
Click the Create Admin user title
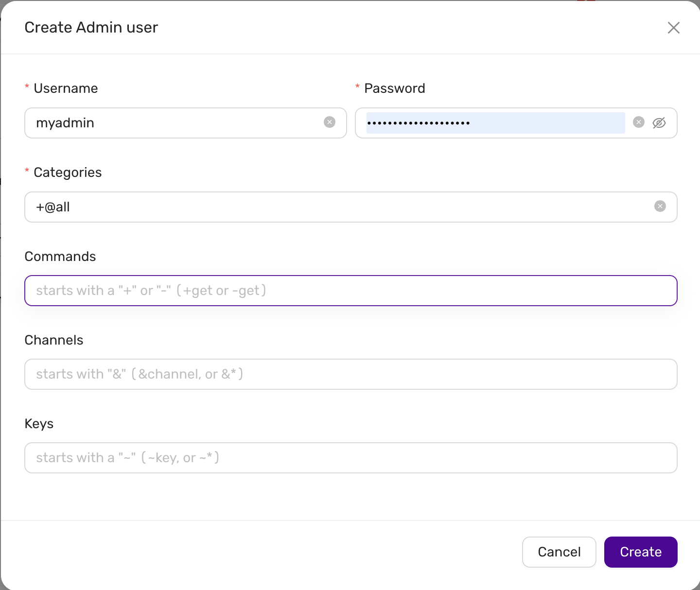pos(91,28)
